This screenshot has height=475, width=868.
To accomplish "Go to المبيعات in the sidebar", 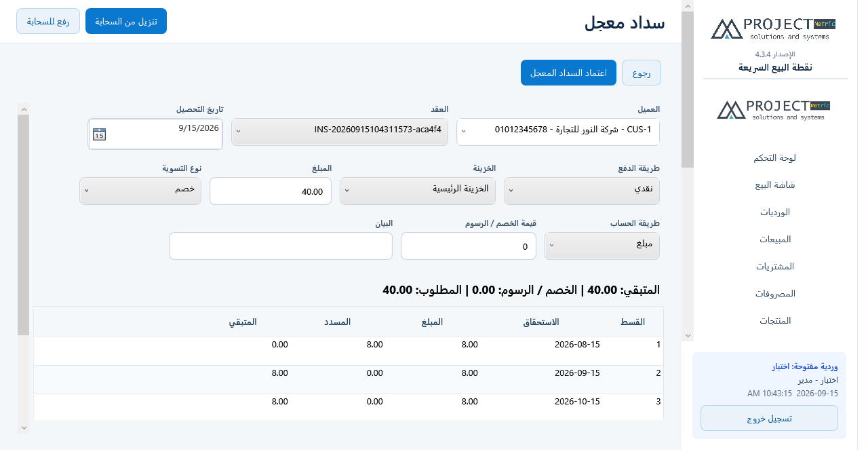I will tap(774, 239).
